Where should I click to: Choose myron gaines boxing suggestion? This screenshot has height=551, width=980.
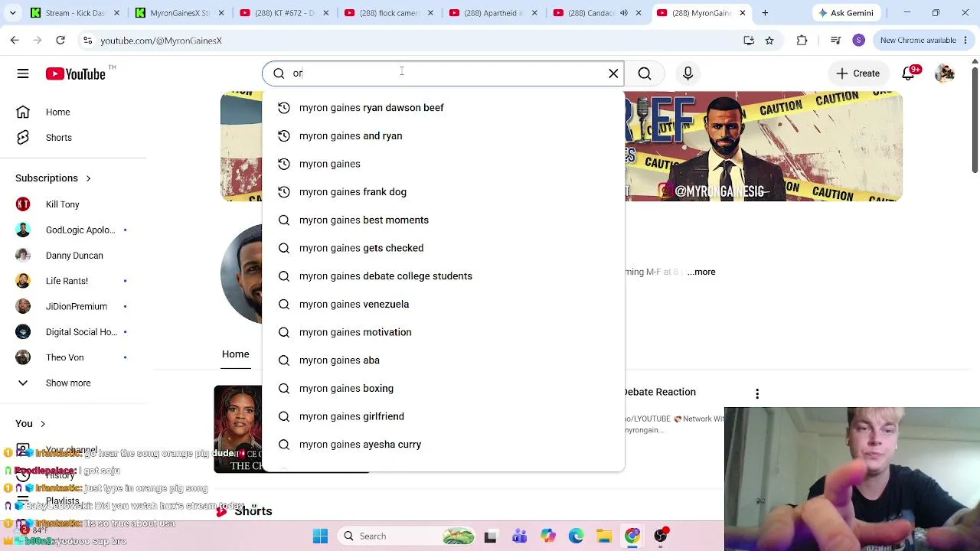pyautogui.click(x=443, y=389)
